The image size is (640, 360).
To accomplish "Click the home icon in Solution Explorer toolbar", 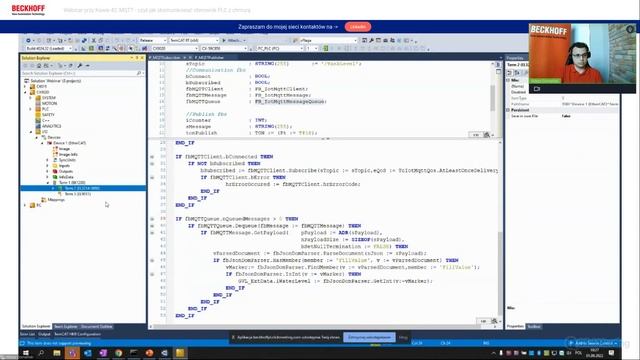I will click(39, 66).
